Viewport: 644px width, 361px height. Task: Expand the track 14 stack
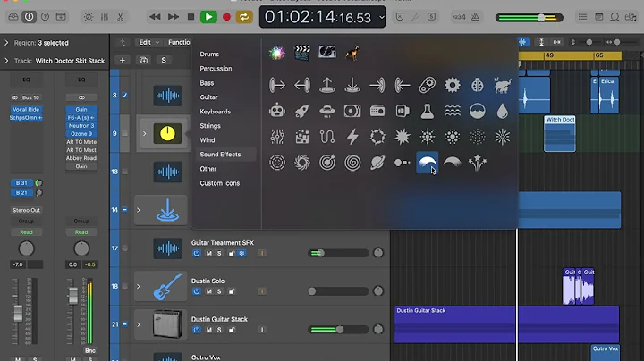pyautogui.click(x=139, y=210)
